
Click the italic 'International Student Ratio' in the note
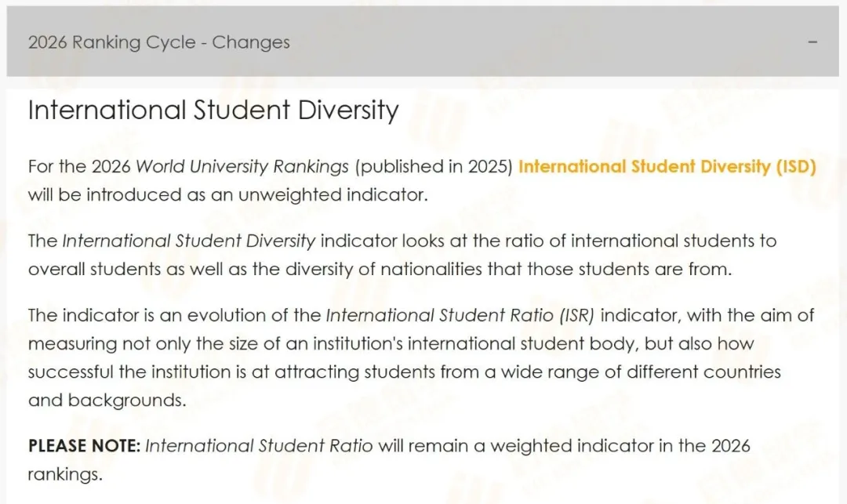pyautogui.click(x=259, y=446)
